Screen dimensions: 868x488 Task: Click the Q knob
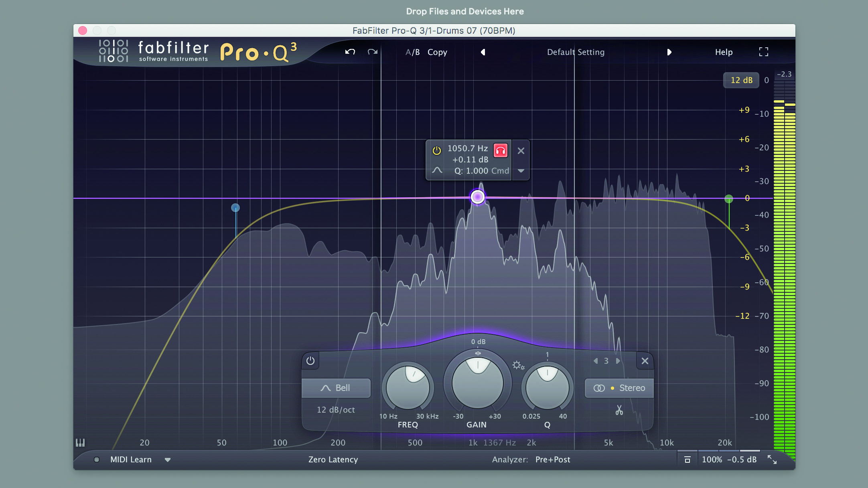coord(548,387)
